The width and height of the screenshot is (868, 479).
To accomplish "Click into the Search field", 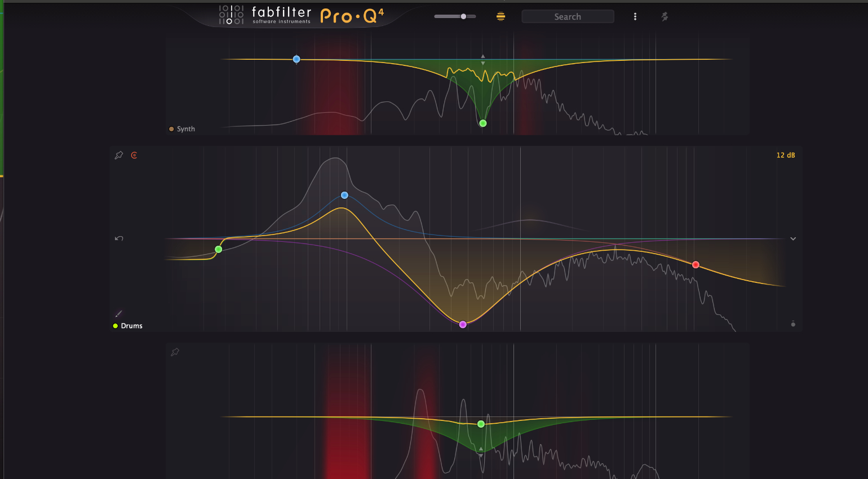I will click(568, 17).
